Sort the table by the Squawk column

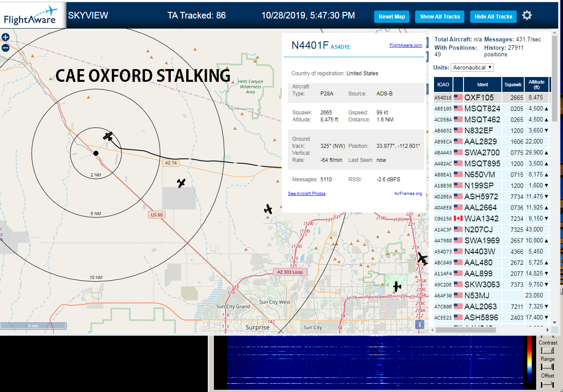pos(513,84)
